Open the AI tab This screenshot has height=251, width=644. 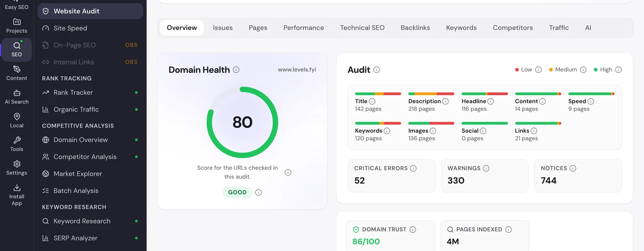tap(588, 28)
